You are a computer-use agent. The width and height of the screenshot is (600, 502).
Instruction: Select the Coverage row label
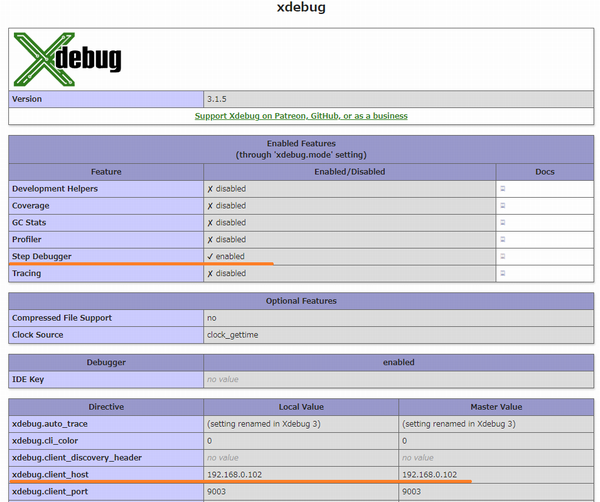click(x=31, y=205)
